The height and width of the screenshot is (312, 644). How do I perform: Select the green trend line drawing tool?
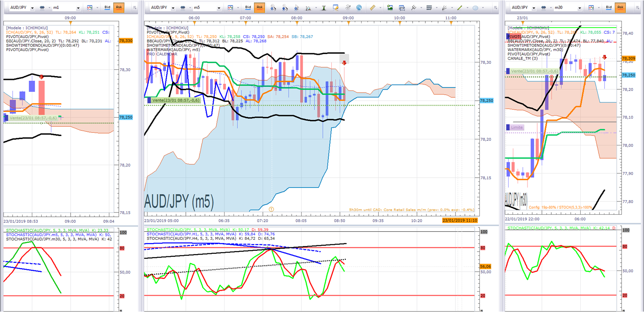coord(459,8)
